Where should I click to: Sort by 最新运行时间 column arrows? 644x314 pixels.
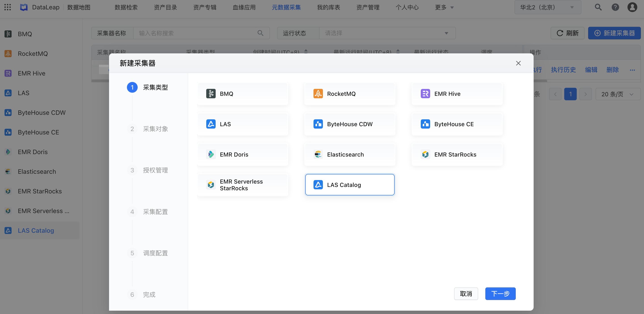398,51
